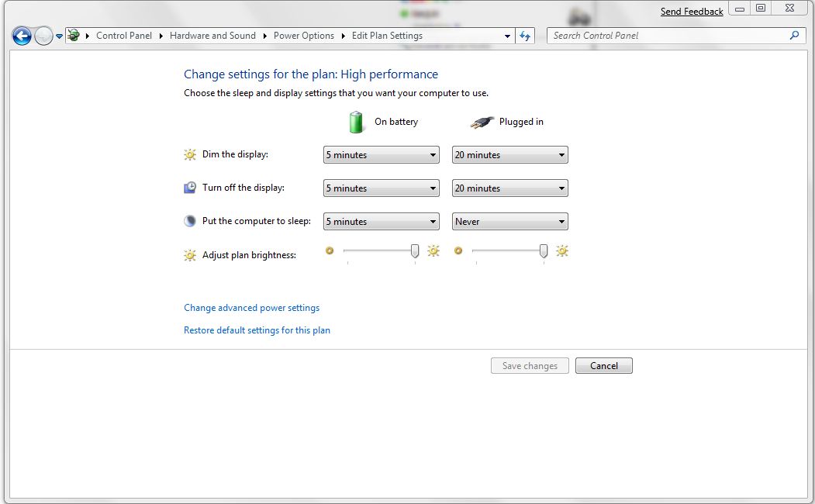Maximize the Control Panel window
The width and height of the screenshot is (815, 504).
[x=761, y=9]
